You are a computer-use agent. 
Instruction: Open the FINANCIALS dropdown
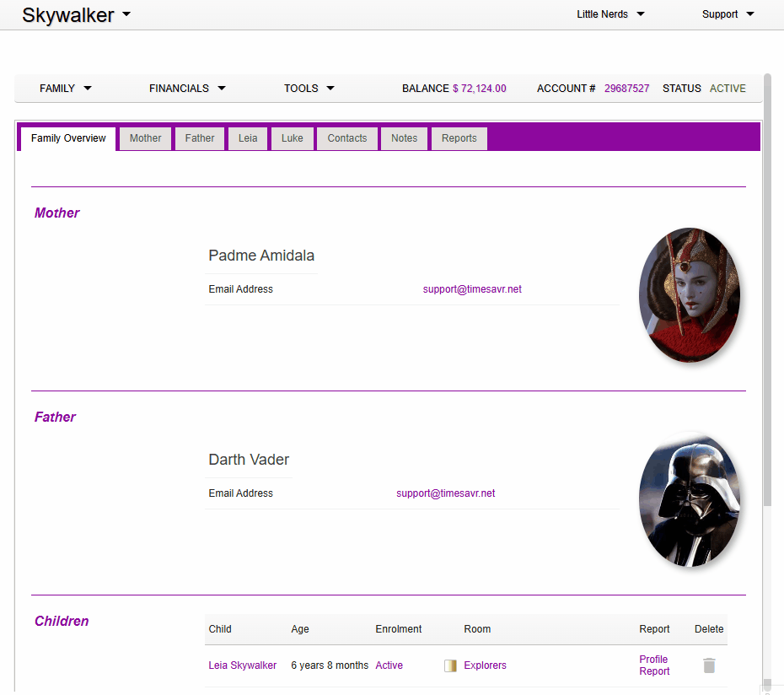(x=187, y=89)
